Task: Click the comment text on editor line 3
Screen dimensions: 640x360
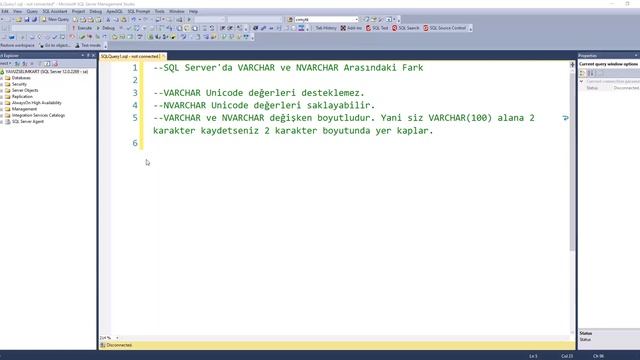Action: pyautogui.click(x=259, y=93)
